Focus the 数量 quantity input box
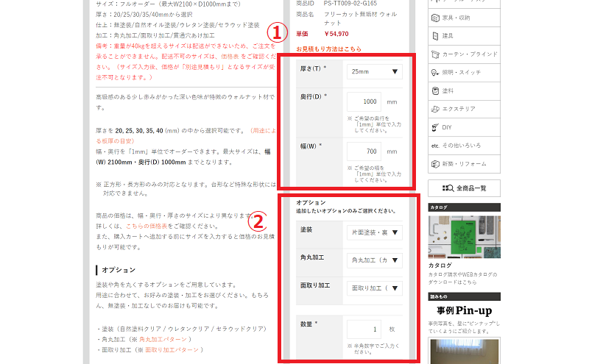This screenshot has height=364, width=589. (x=364, y=329)
